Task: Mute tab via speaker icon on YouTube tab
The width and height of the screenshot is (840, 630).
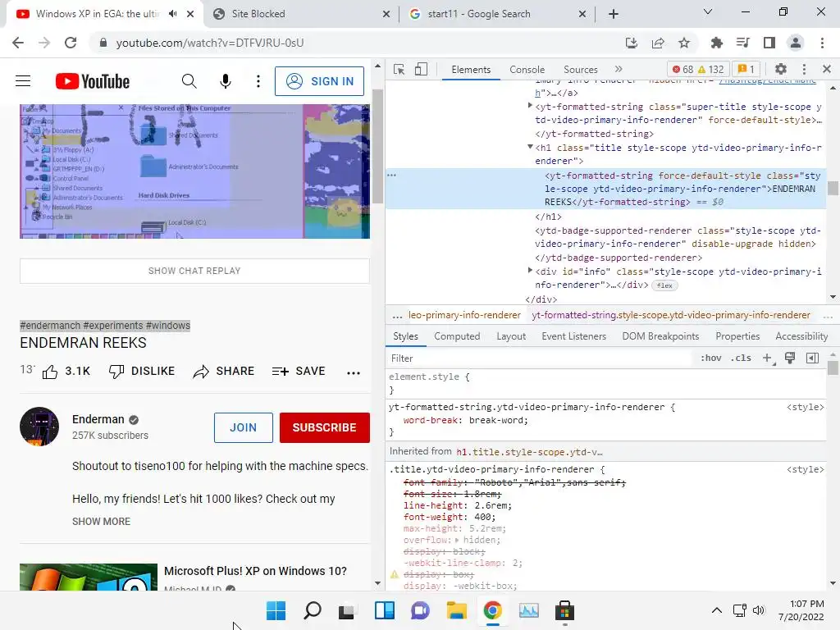Action: pyautogui.click(x=172, y=14)
